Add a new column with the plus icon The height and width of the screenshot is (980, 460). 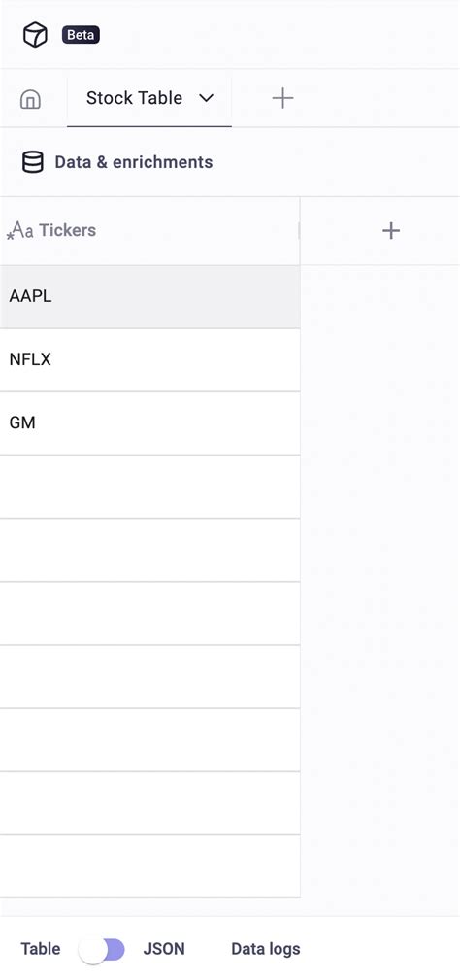pyautogui.click(x=391, y=231)
